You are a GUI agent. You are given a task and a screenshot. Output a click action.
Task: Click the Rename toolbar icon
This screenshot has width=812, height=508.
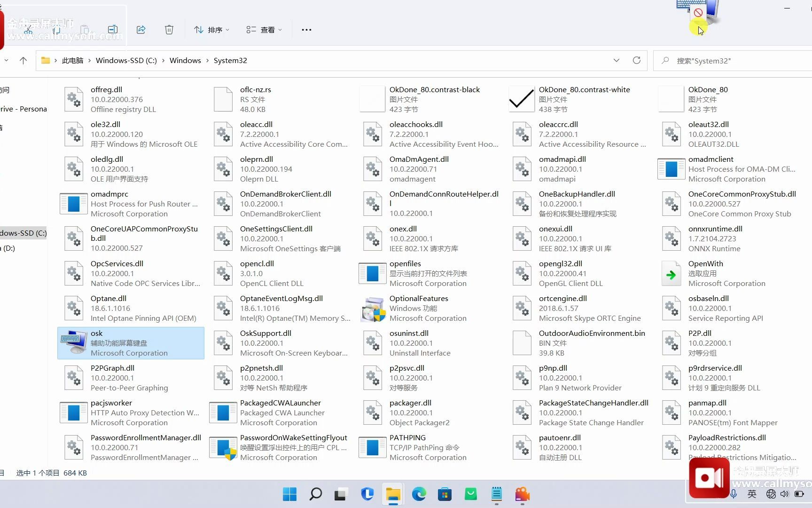(x=113, y=30)
